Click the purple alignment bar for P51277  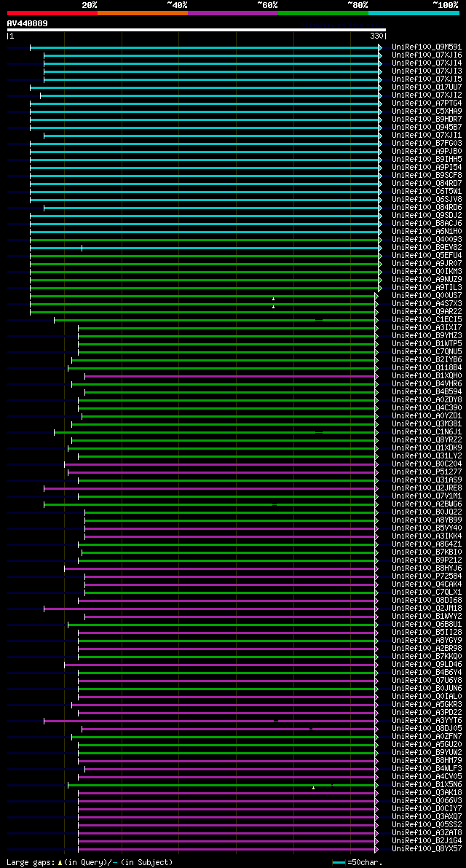click(223, 472)
